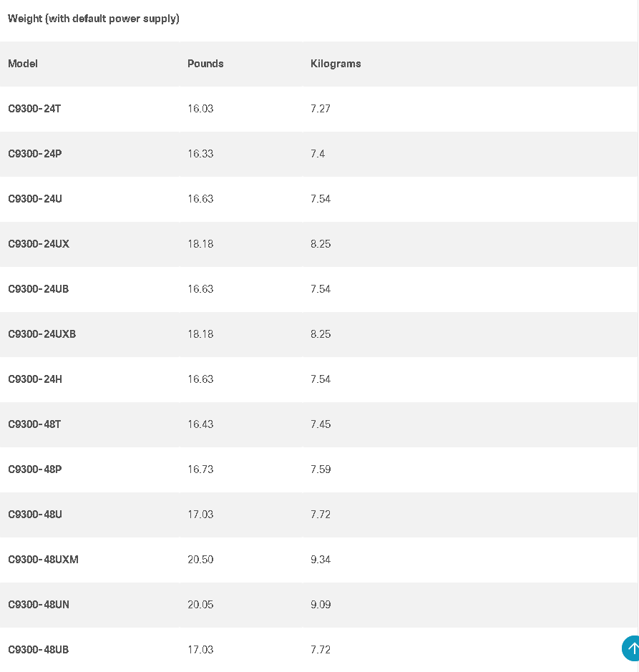Click the 18.18 pounds value for C9300-24UXB

point(200,334)
